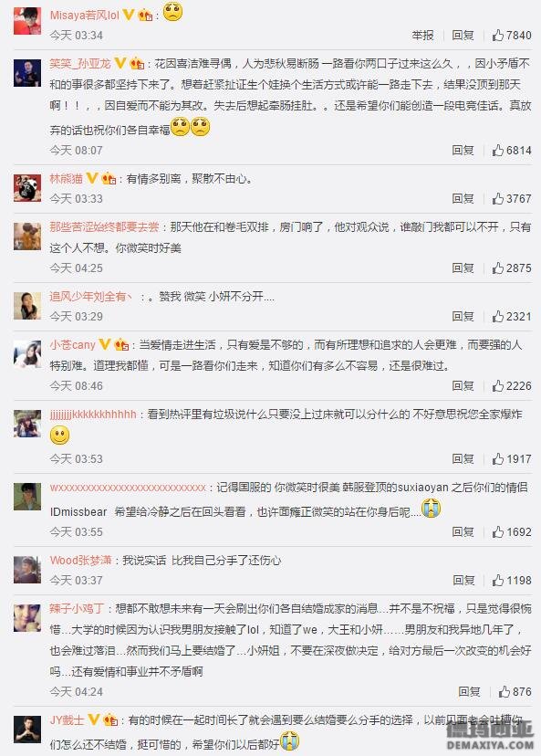The width and height of the screenshot is (541, 756).
Task: Open 林熊猫's username link
Action: 66,179
